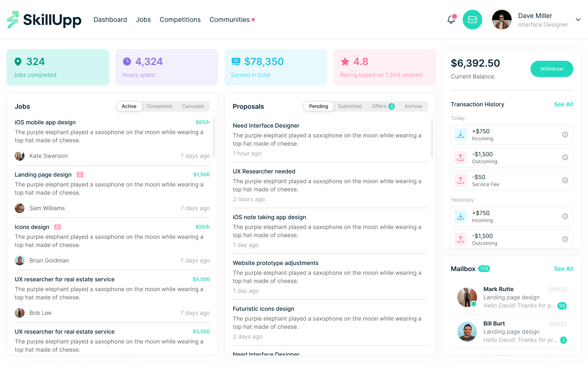Screen dimensions: 588x368
Task: Open the Offers tab with badge 4
Action: (383, 106)
